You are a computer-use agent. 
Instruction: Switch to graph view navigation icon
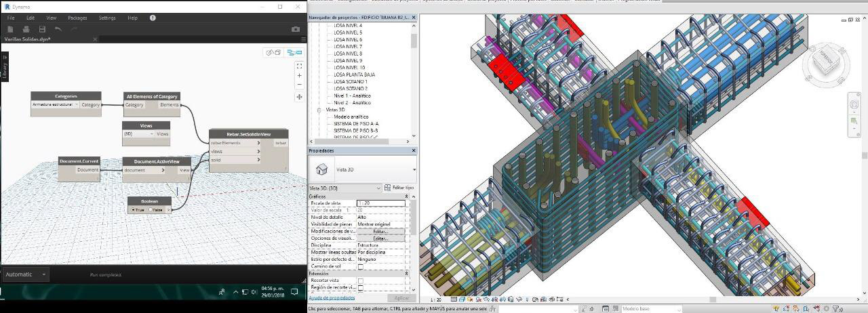(294, 52)
